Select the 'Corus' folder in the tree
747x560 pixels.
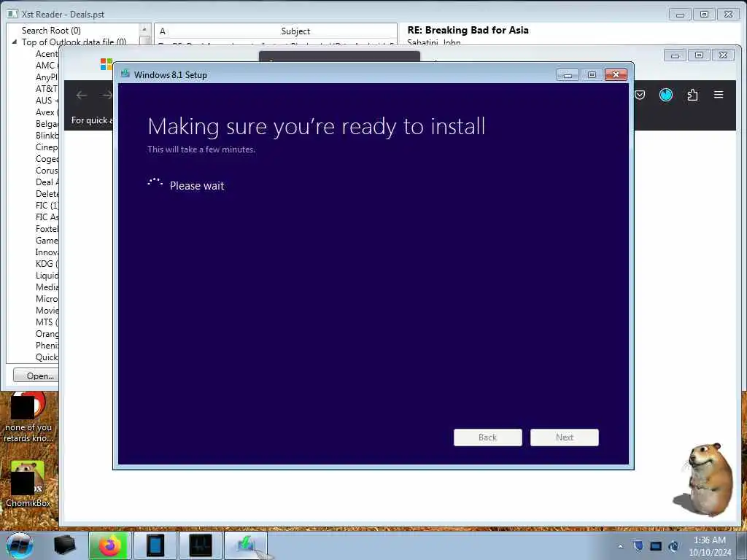(x=47, y=171)
